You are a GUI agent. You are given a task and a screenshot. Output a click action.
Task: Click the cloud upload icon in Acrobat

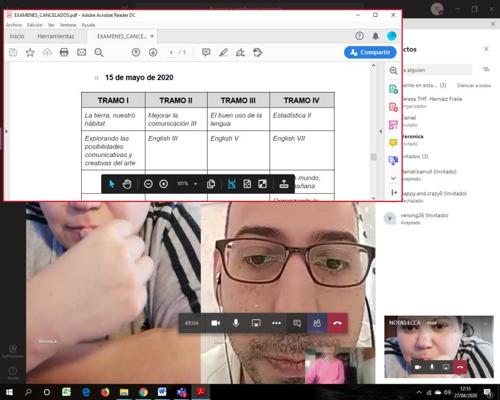[47, 52]
